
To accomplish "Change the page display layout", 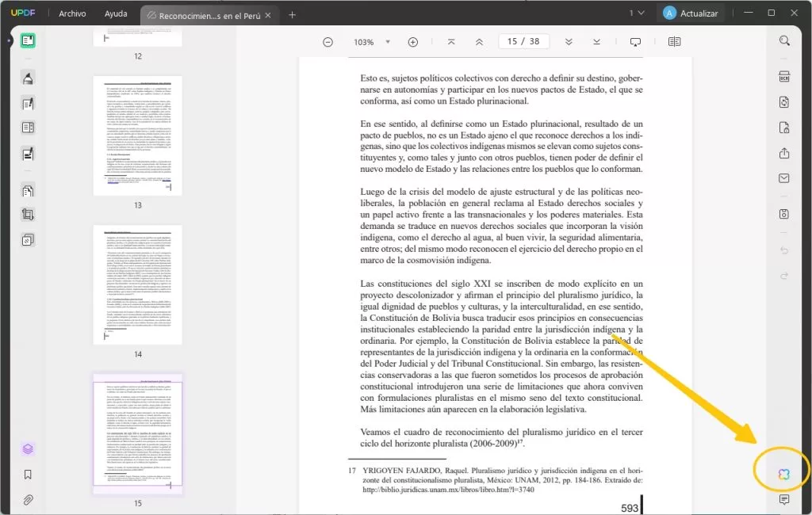I will [x=674, y=42].
